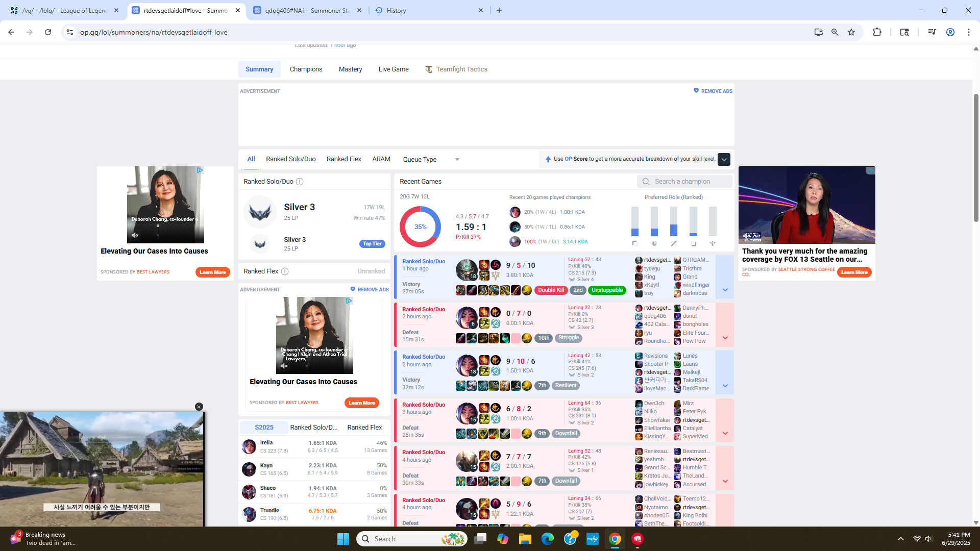Open File Explorer from taskbar
980x551 pixels.
525,539
